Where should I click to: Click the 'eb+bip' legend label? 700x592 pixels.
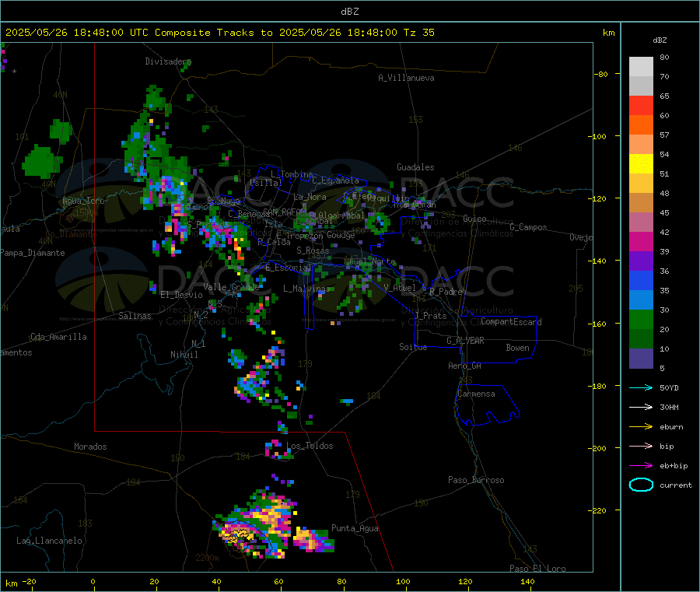coord(674,466)
